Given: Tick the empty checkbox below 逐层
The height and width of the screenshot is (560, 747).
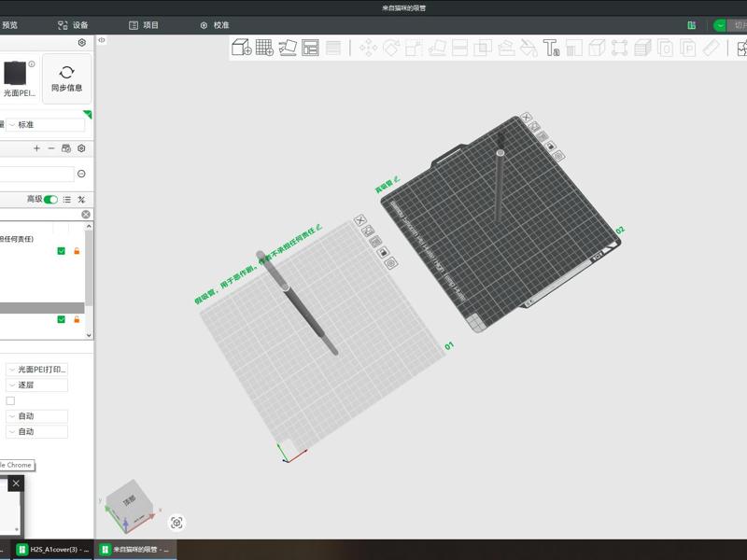Looking at the screenshot, I should coord(10,400).
